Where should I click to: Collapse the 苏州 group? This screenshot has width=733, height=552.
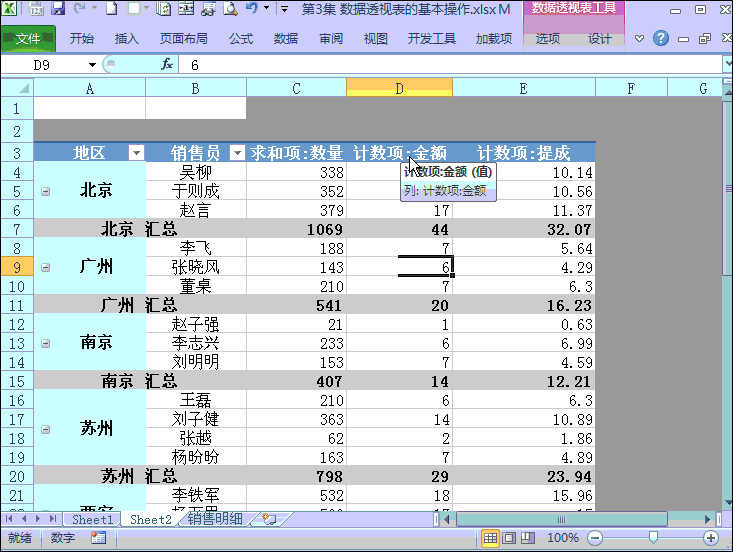coord(45,429)
